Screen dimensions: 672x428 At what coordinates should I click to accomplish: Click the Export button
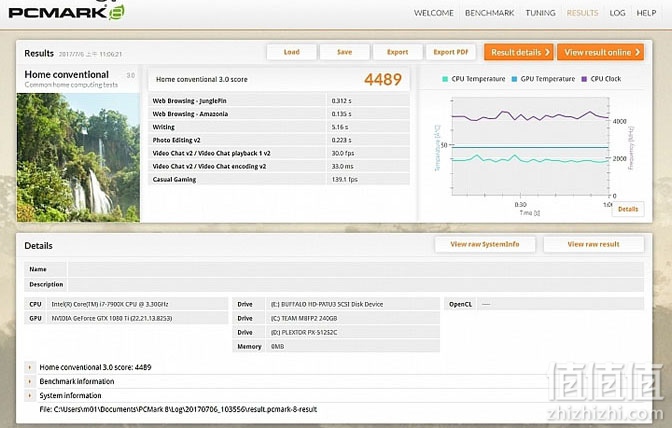point(397,52)
